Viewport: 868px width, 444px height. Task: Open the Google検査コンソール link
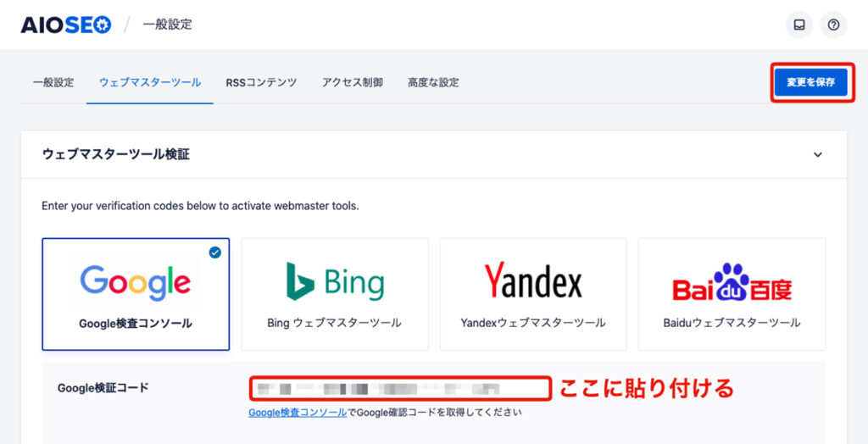(x=298, y=413)
